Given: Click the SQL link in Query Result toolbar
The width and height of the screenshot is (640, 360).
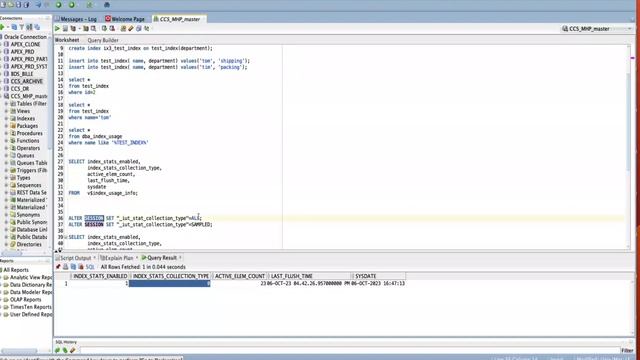Looking at the screenshot, I should point(90,267).
